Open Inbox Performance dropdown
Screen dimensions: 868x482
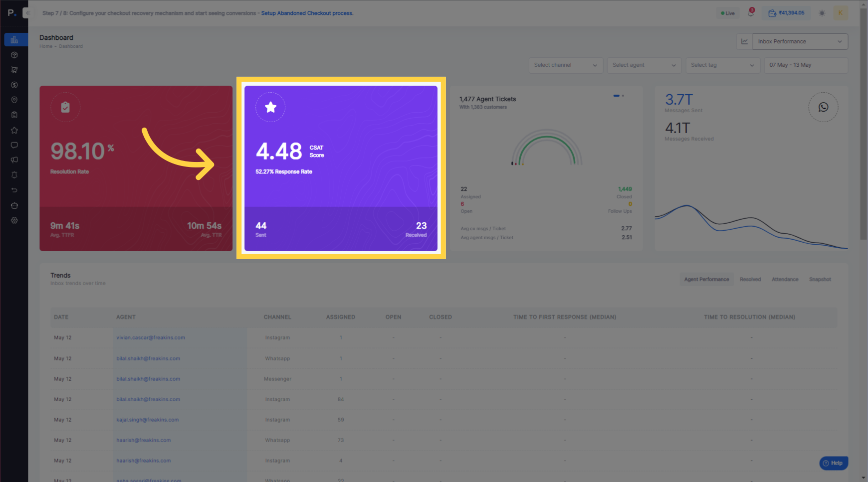[x=800, y=41]
